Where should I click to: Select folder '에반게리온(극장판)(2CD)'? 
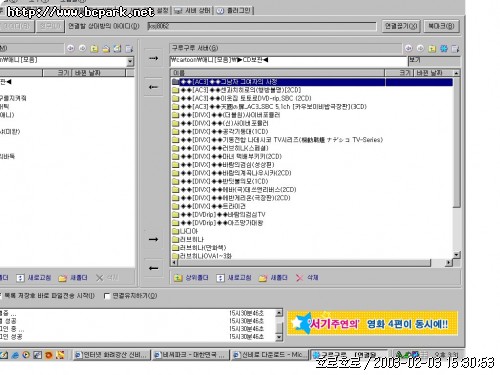click(x=231, y=198)
